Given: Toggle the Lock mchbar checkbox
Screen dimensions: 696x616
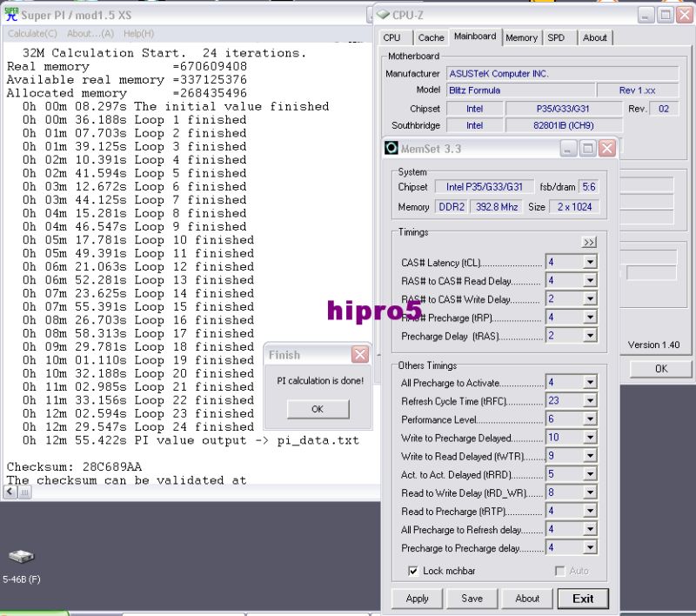Looking at the screenshot, I should (413, 571).
